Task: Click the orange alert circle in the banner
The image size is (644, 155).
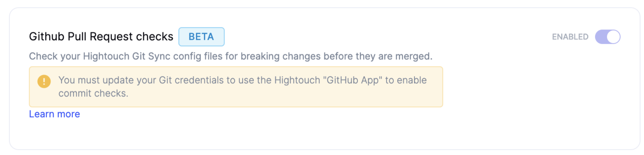Action: tap(44, 81)
